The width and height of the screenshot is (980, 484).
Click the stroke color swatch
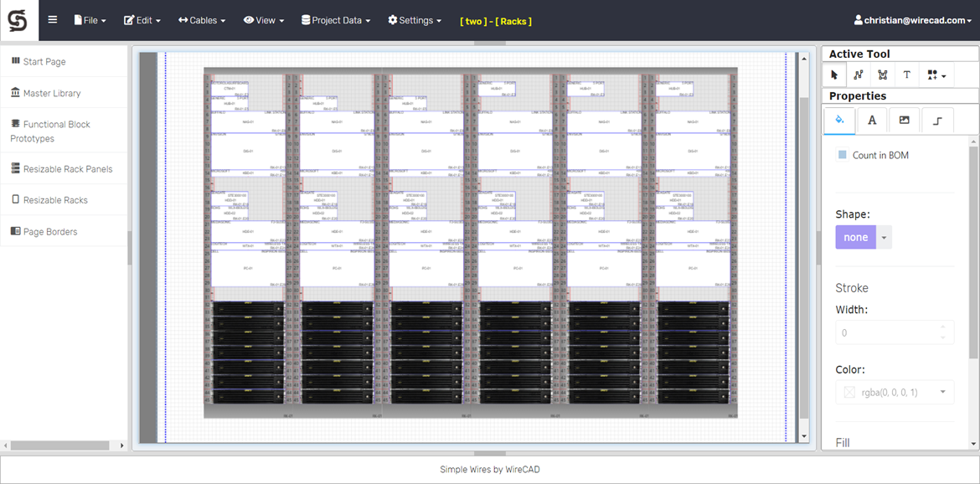point(849,392)
